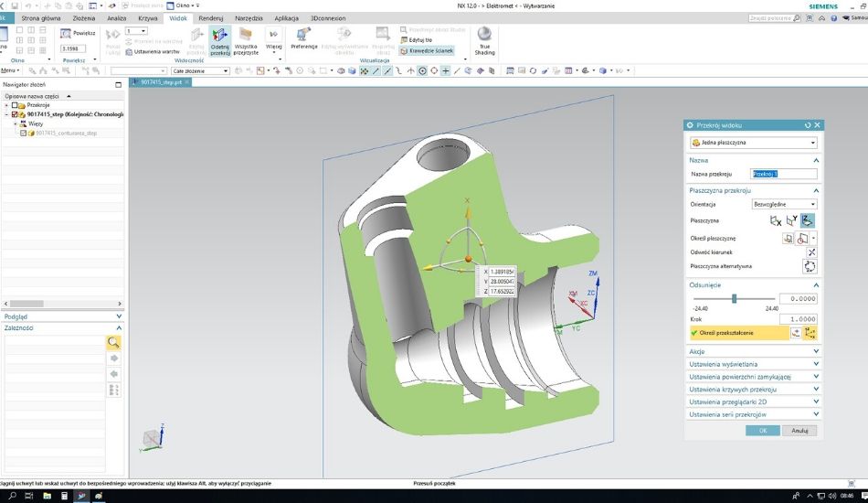Click the Odsunięcie offset slider handle
The width and height of the screenshot is (868, 503).
(x=734, y=298)
